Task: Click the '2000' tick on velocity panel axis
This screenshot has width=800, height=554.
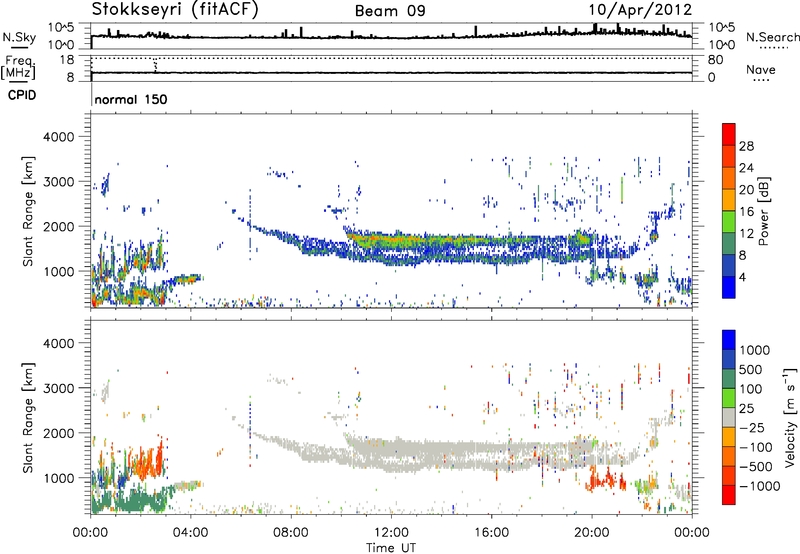Action: pyautogui.click(x=58, y=433)
